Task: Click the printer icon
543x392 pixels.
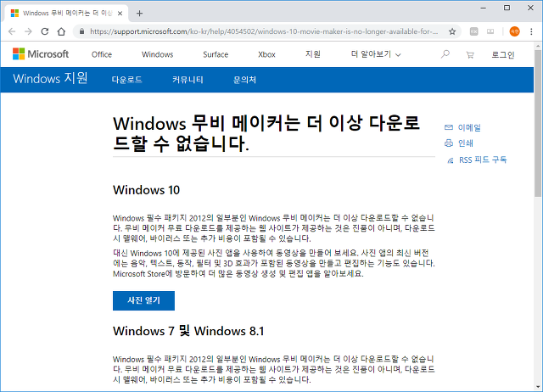Action: point(449,143)
